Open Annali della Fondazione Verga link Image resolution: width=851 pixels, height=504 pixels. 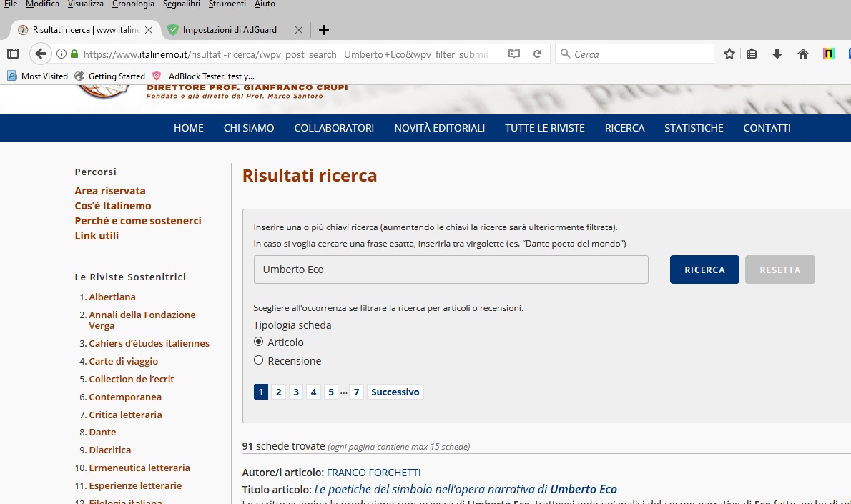coord(142,320)
